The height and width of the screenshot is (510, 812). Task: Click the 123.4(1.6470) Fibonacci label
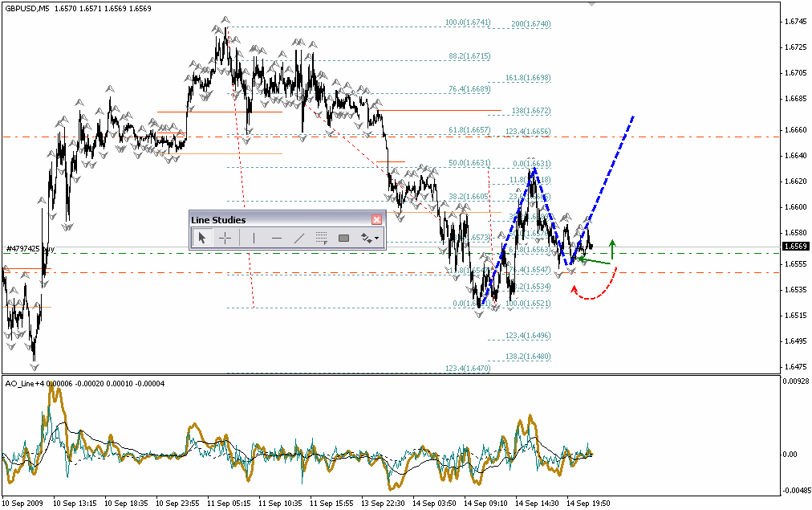468,369
